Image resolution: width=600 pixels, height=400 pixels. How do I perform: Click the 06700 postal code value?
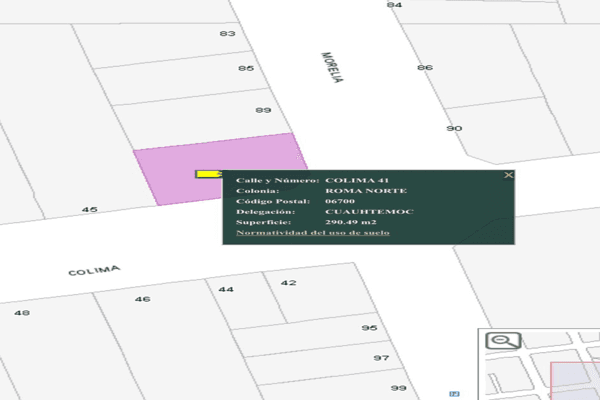click(340, 201)
